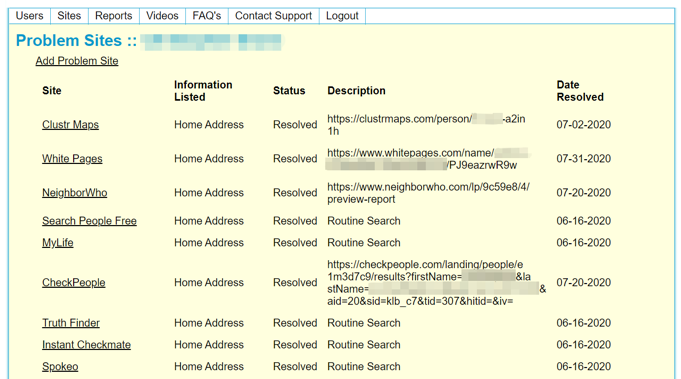The height and width of the screenshot is (379, 681).
Task: Open the FAQ's page
Action: click(207, 16)
